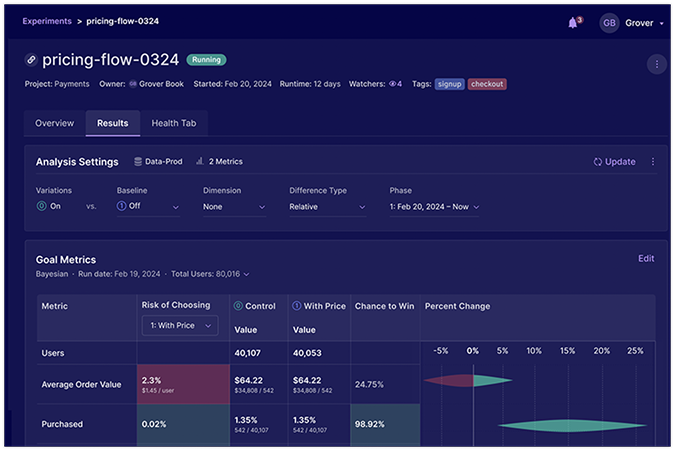
Task: Click the pricing-flow-0324 breadcrumb text
Action: [122, 21]
